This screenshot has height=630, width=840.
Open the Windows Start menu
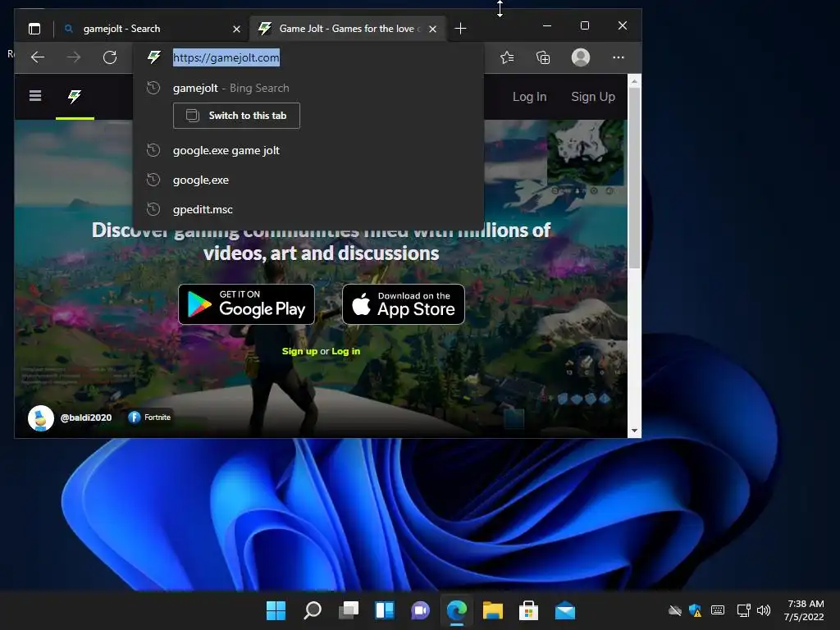[276, 610]
